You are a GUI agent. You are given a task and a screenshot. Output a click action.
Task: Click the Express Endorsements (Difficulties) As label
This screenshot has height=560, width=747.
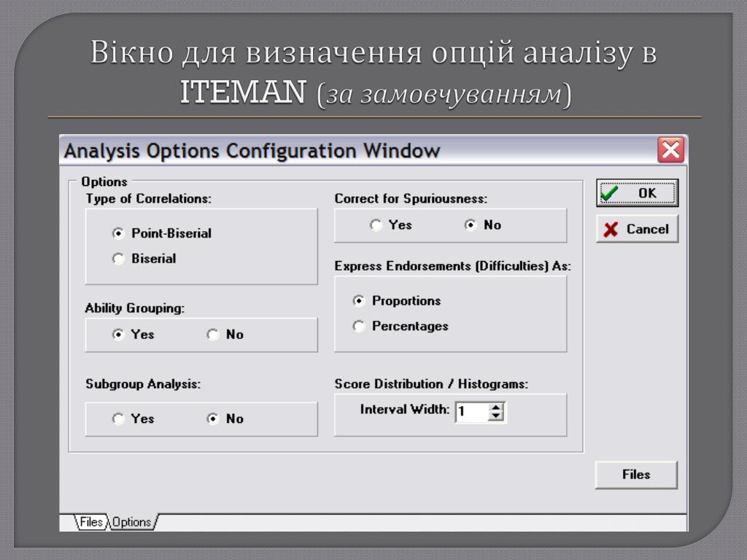click(x=452, y=265)
